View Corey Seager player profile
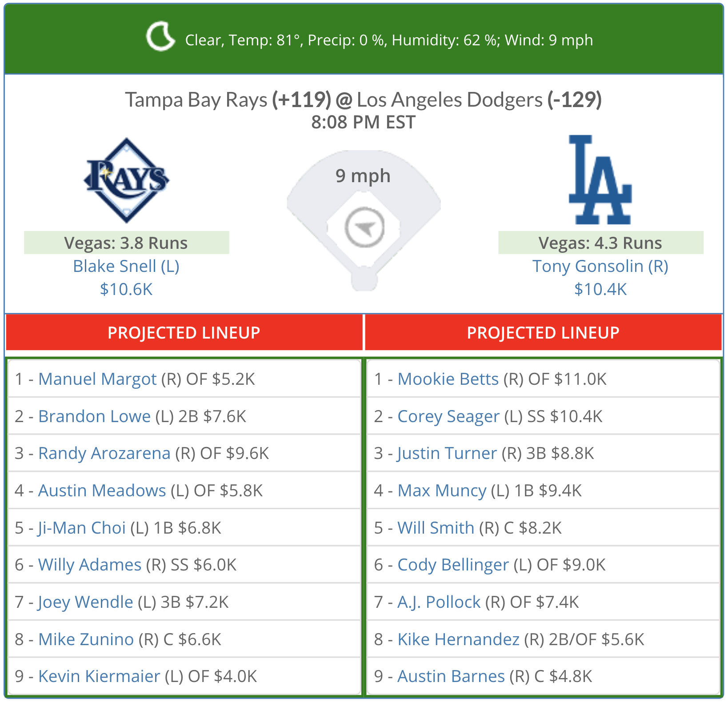This screenshot has height=702, width=728. point(448,416)
